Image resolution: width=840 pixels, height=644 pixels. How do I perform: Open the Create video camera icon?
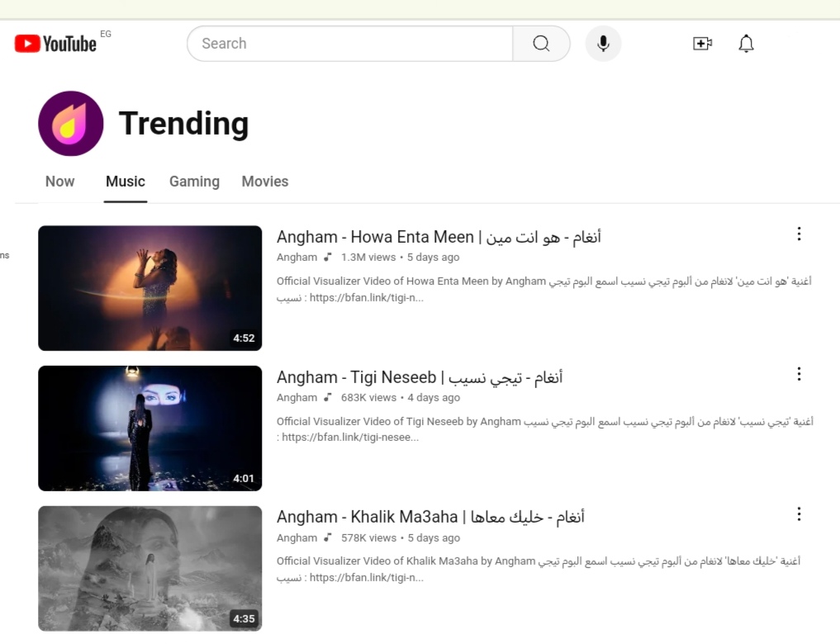pyautogui.click(x=702, y=44)
